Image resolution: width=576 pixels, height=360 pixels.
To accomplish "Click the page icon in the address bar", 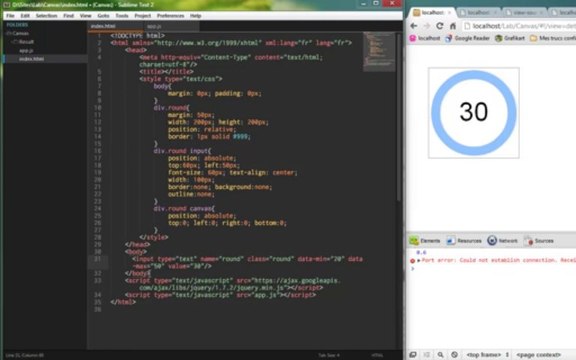I will coord(467,26).
